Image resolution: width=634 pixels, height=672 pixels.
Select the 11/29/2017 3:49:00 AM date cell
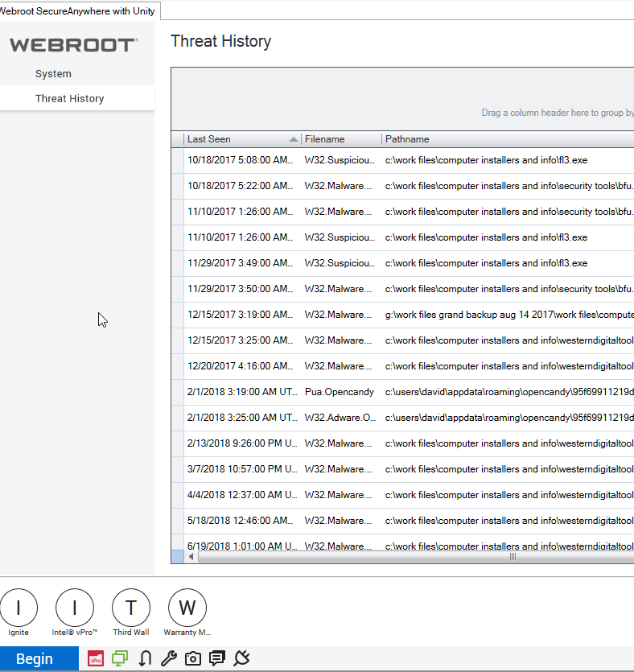pyautogui.click(x=241, y=263)
